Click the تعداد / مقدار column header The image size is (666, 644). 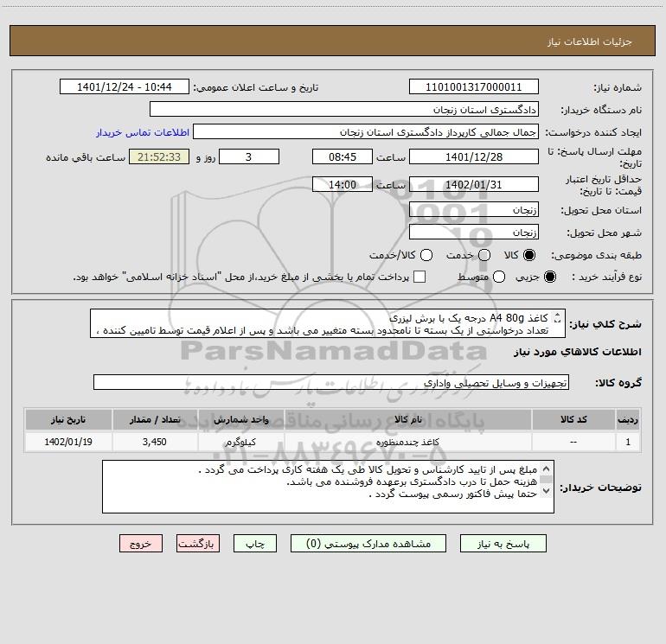coord(155,419)
